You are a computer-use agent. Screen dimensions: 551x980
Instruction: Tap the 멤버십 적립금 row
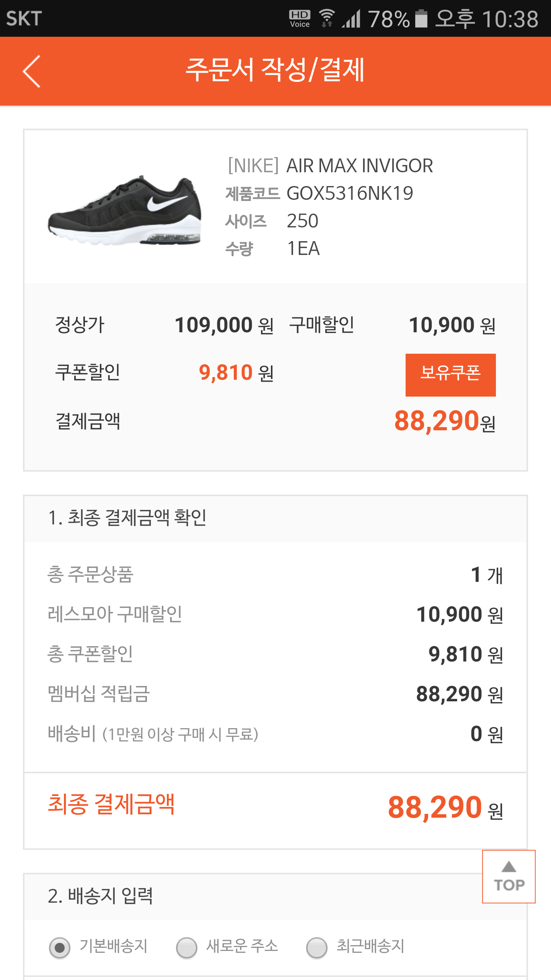click(275, 694)
